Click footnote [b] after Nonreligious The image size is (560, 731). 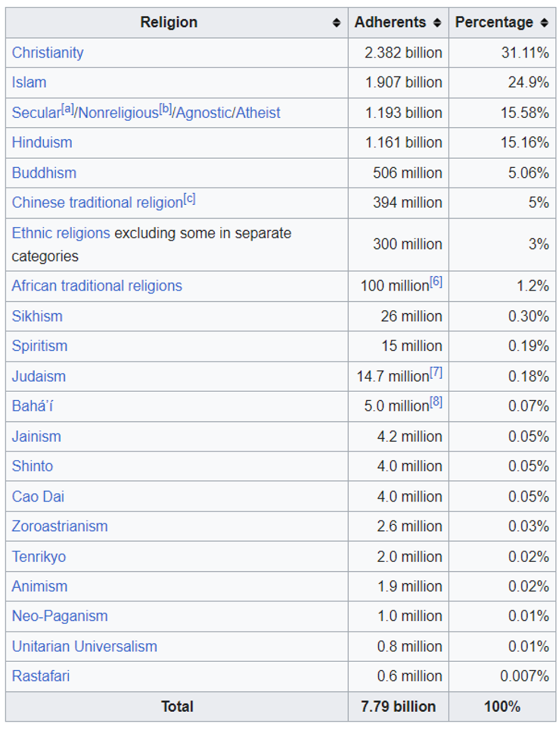(165, 109)
